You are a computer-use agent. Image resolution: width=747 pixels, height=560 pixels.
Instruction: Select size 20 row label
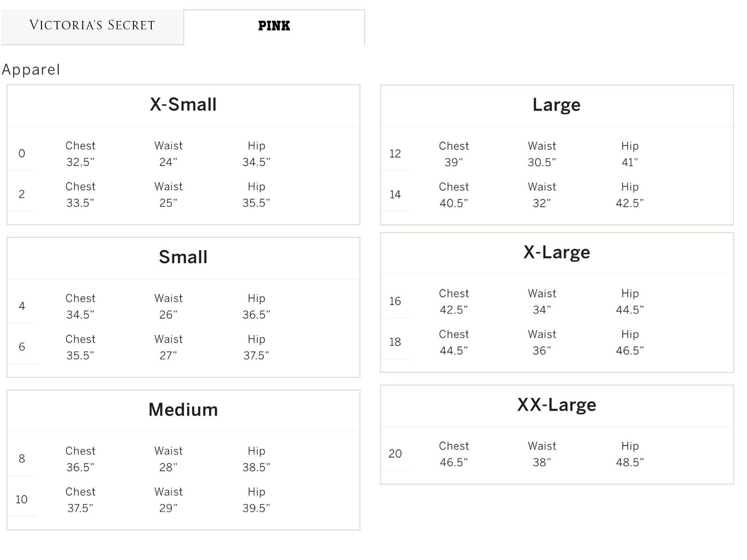click(395, 454)
